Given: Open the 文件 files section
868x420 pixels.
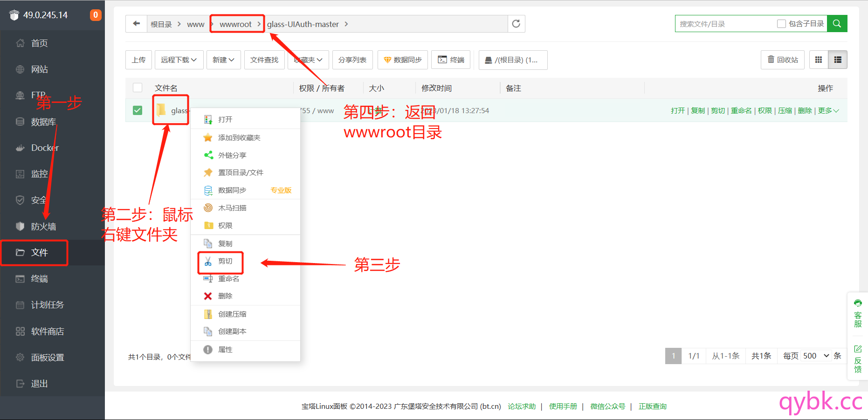Looking at the screenshot, I should pyautogui.click(x=52, y=253).
